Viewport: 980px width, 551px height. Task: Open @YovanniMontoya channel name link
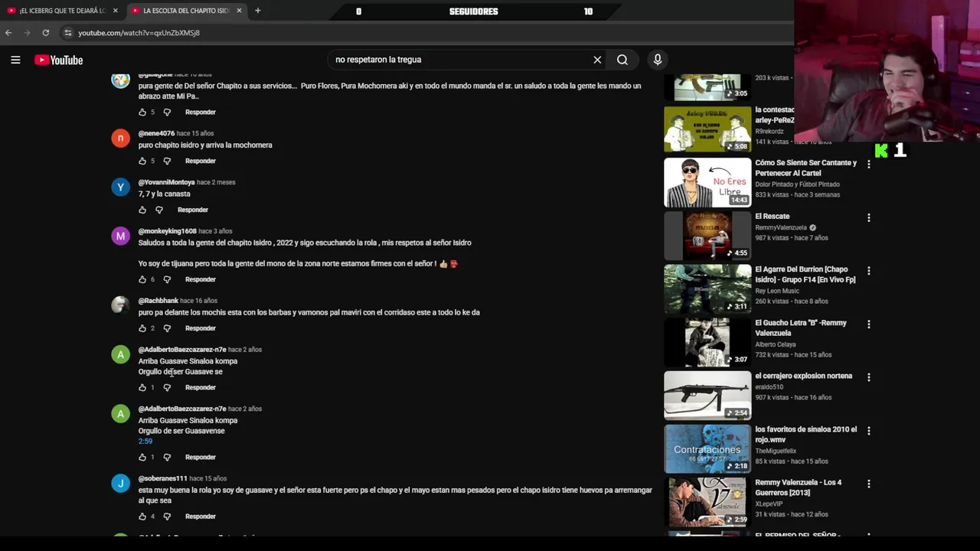pos(167,182)
